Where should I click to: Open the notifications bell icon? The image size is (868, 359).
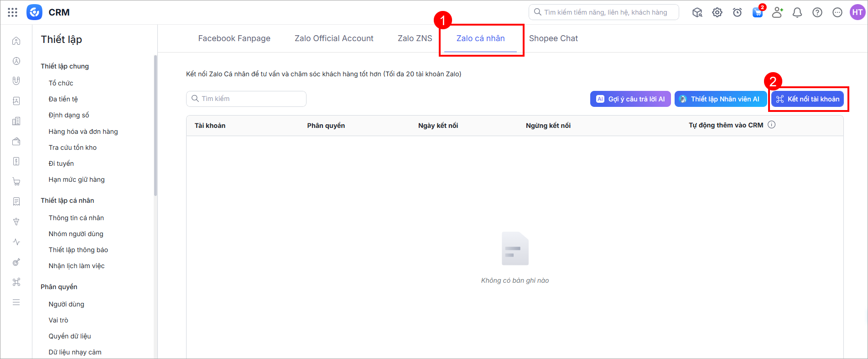797,12
